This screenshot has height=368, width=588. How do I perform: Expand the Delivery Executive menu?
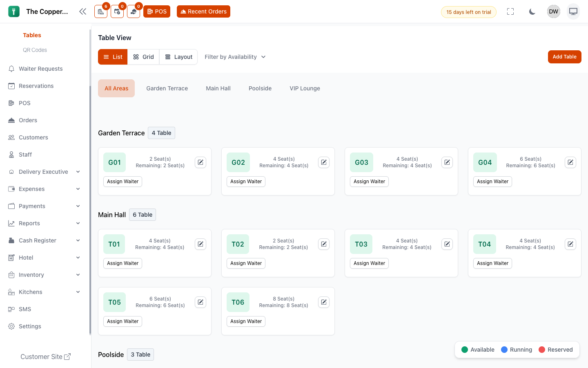click(x=44, y=172)
